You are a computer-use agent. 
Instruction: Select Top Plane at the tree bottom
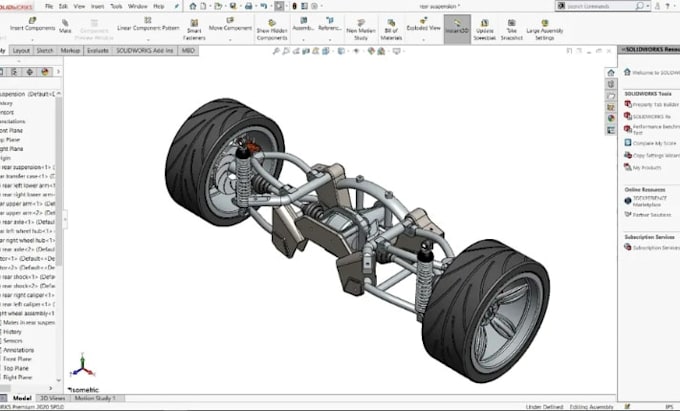[x=15, y=368]
